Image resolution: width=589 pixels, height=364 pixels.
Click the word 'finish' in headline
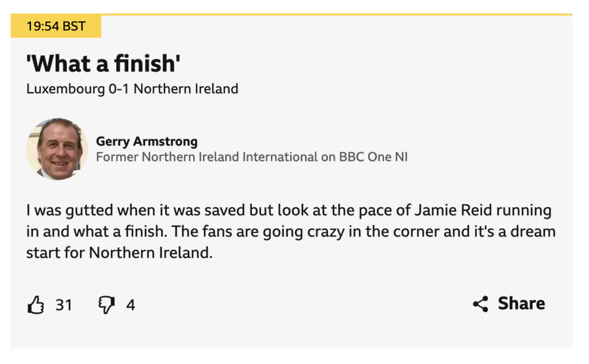tap(144, 63)
